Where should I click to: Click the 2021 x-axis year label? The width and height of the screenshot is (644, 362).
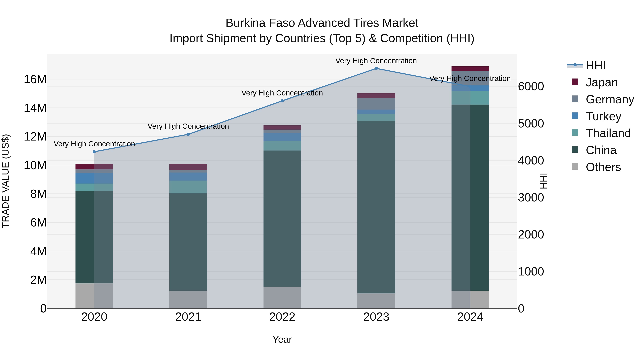click(x=188, y=317)
